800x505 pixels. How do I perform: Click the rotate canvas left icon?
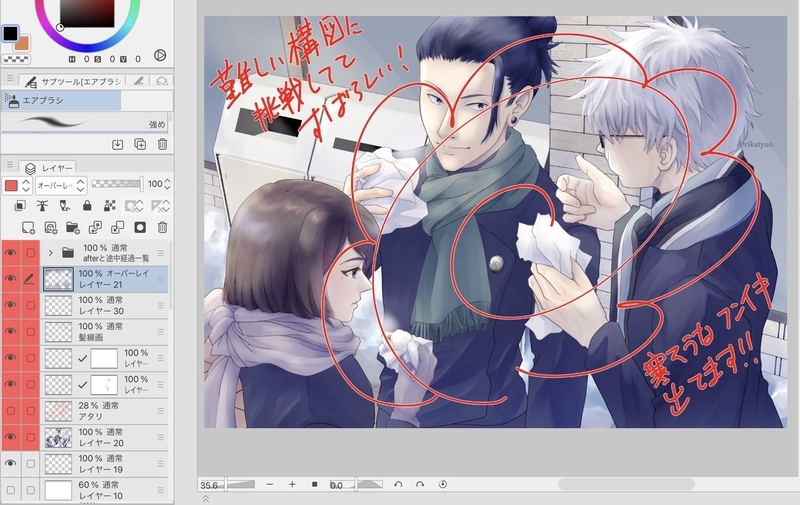coord(398,484)
